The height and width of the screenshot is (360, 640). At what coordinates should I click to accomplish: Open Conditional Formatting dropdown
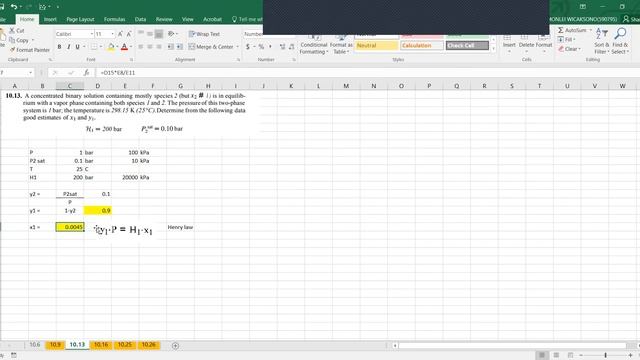point(313,44)
